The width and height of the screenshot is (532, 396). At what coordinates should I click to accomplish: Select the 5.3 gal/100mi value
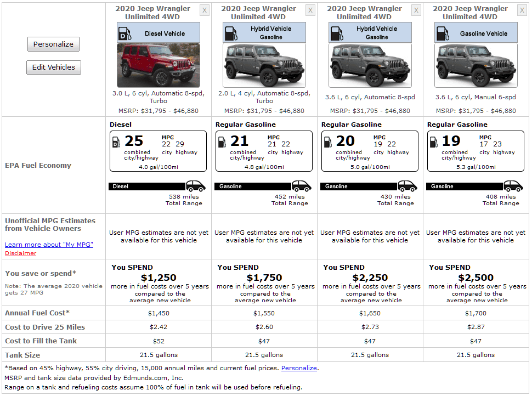pyautogui.click(x=476, y=167)
